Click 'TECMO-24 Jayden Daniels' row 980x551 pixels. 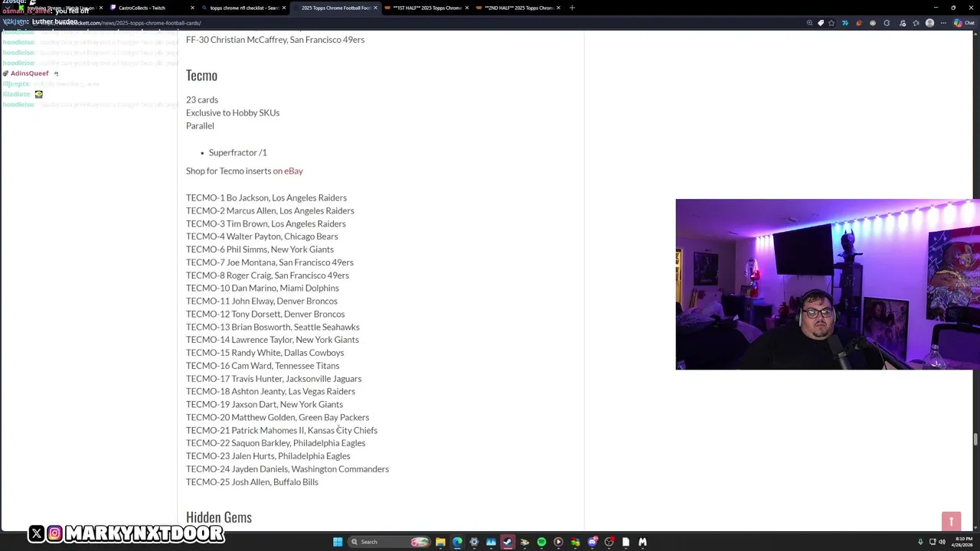[x=287, y=469]
